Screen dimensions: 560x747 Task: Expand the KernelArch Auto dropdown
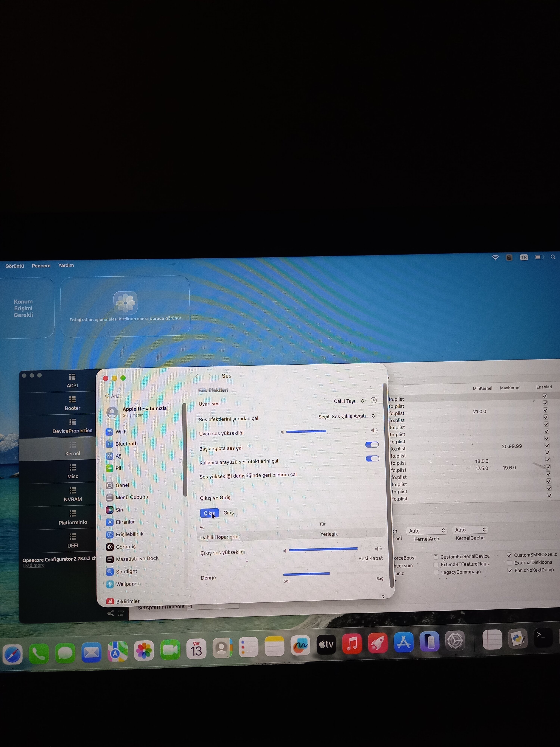coord(427,531)
